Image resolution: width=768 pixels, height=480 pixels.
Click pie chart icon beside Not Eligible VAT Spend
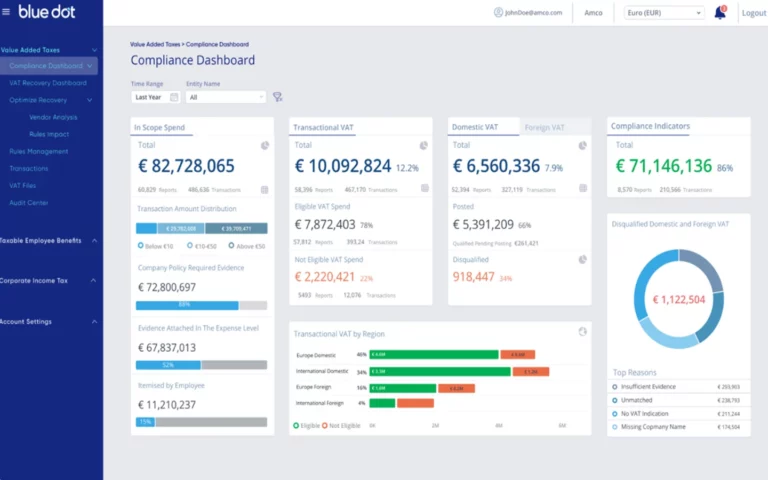(x=424, y=259)
